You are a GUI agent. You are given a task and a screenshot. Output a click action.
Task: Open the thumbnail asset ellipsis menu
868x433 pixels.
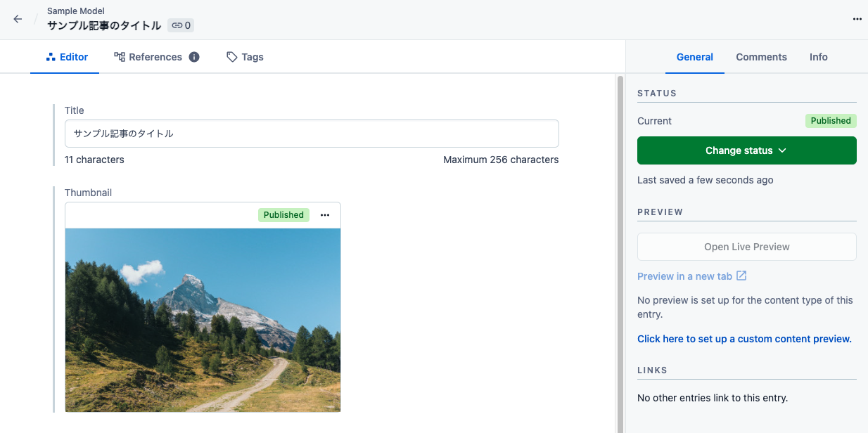pyautogui.click(x=324, y=214)
